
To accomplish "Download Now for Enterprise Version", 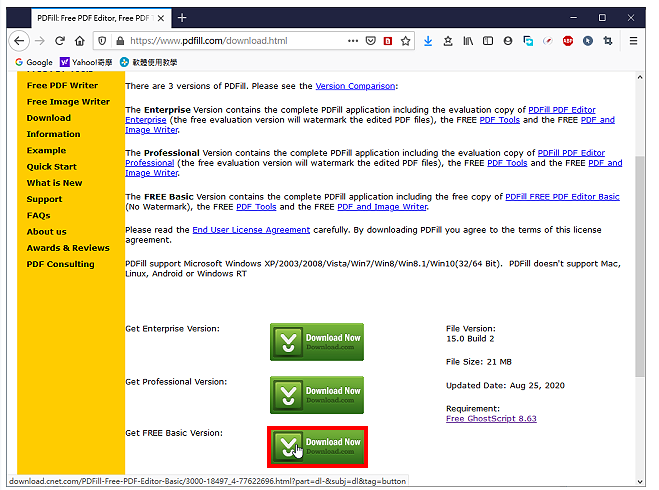I will [317, 342].
